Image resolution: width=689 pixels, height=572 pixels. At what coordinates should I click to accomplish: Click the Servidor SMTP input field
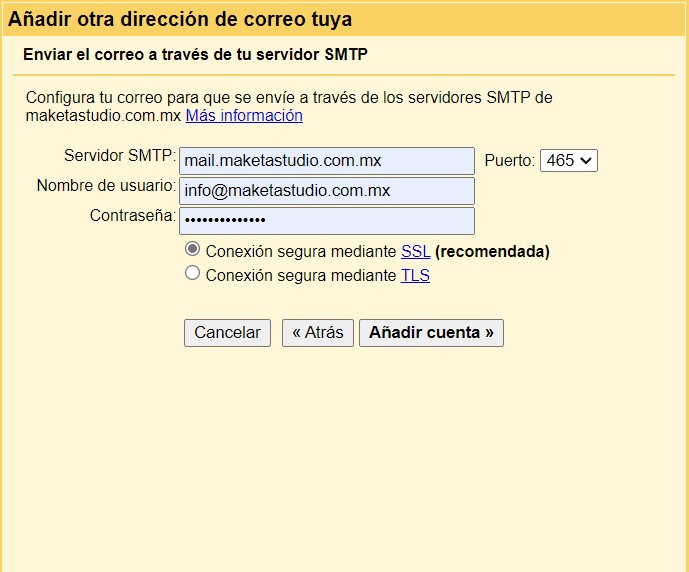(326, 160)
